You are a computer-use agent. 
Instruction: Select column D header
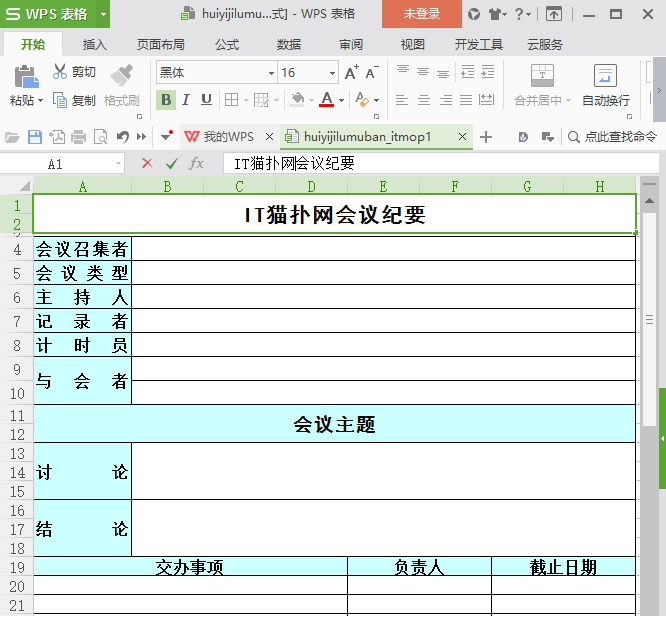pyautogui.click(x=311, y=186)
